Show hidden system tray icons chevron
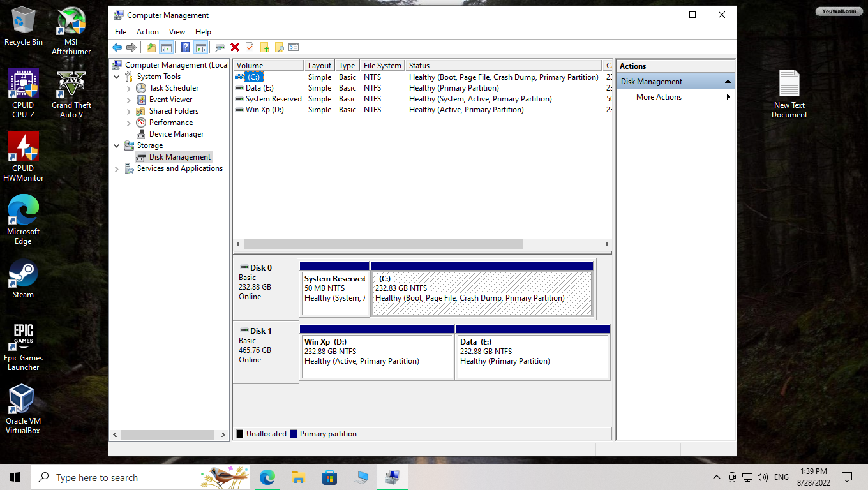This screenshot has width=868, height=490. (x=716, y=477)
